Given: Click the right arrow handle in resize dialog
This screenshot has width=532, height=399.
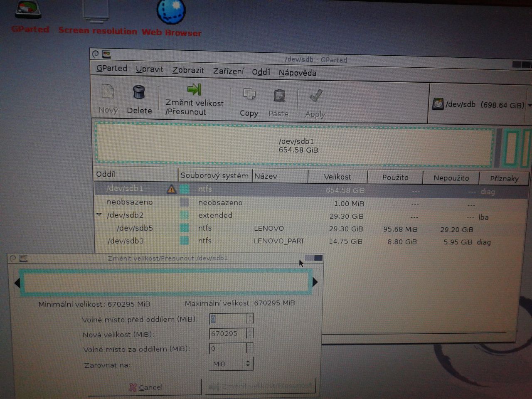Looking at the screenshot, I should [x=315, y=282].
